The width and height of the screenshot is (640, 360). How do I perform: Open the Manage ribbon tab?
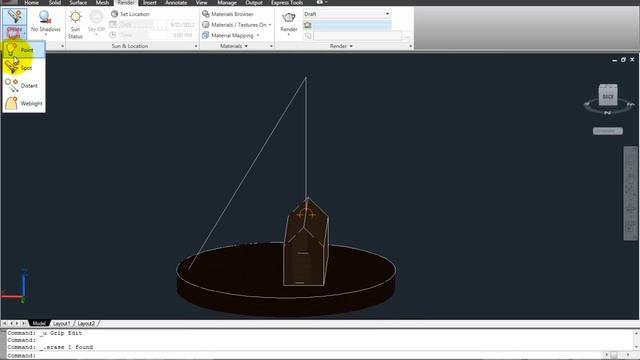pos(227,2)
